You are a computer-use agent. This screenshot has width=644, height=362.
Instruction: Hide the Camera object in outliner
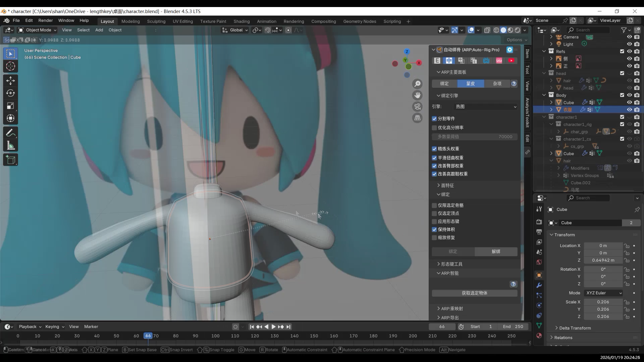pos(629,37)
